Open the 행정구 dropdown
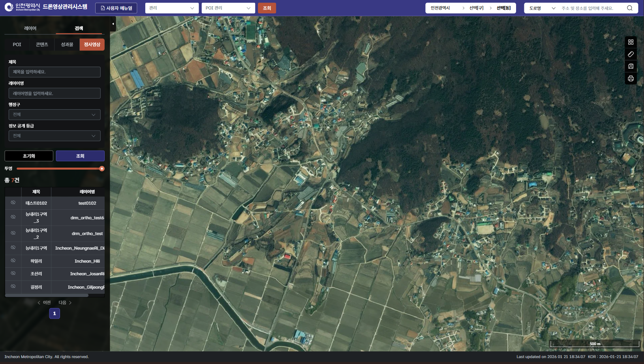 coord(54,115)
